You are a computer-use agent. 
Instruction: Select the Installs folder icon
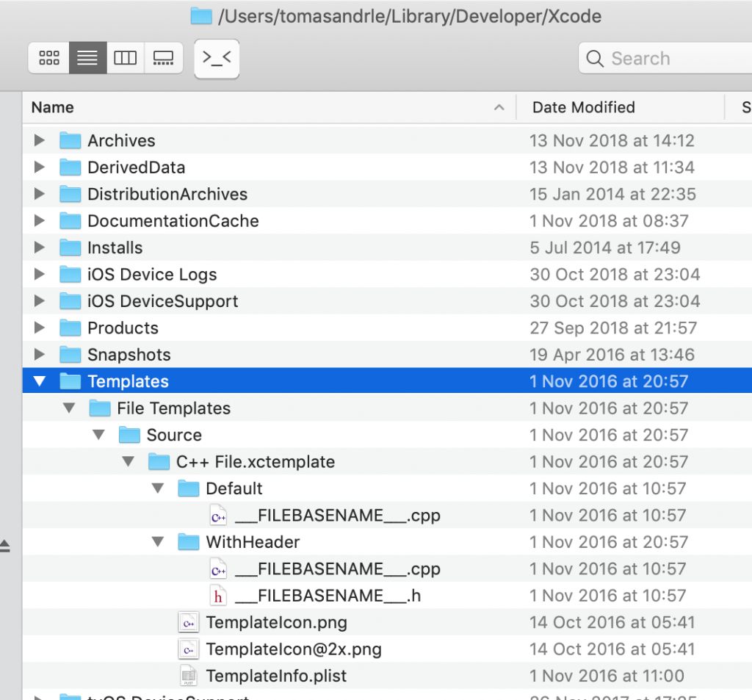[70, 247]
